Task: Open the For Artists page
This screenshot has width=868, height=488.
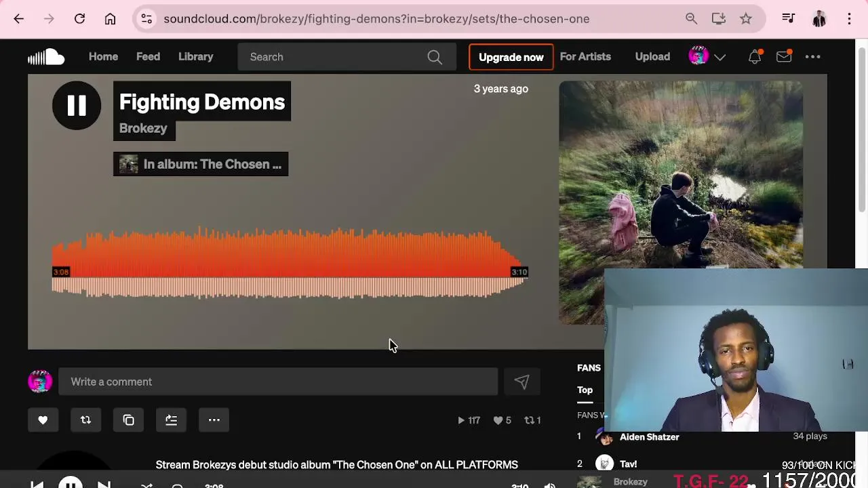Action: (x=585, y=57)
